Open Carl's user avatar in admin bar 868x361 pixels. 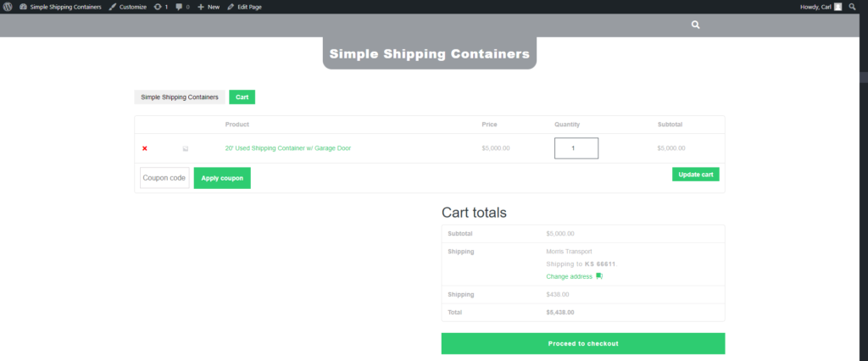(x=837, y=7)
